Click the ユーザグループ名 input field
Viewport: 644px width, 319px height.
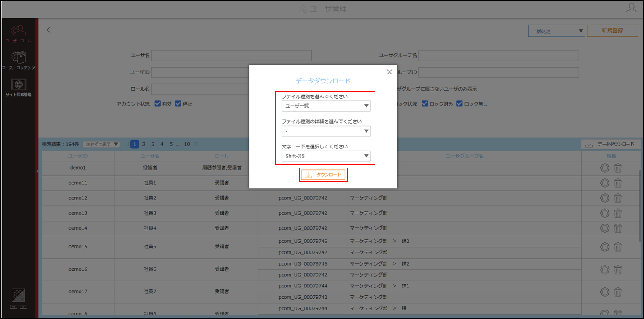click(499, 56)
